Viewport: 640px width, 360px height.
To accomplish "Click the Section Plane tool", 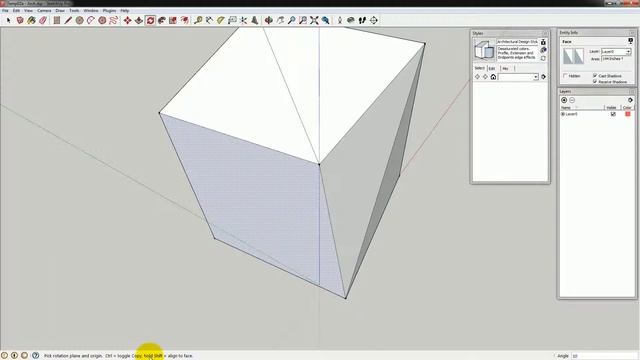I will point(373,20).
